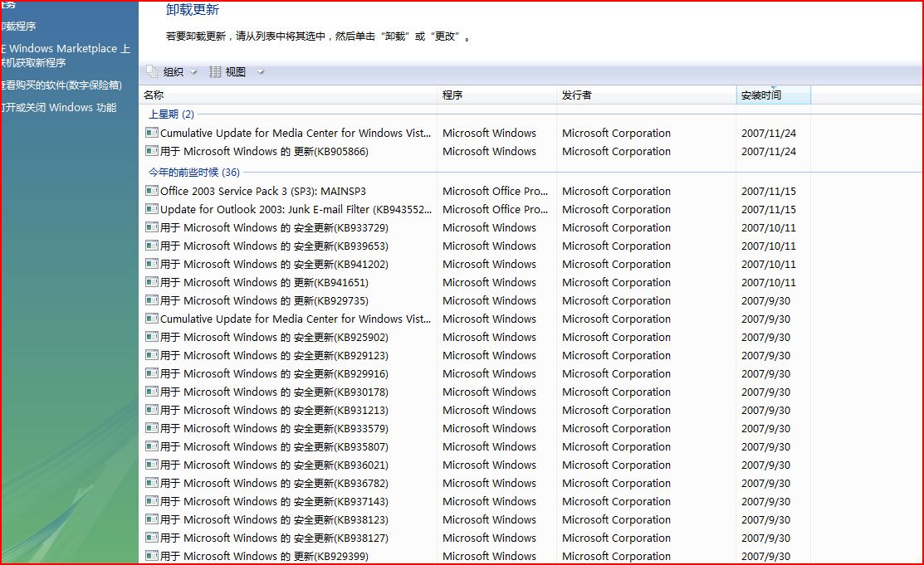924x565 pixels.
Task: Open the 组织 dropdown arrow
Action: pyautogui.click(x=193, y=72)
